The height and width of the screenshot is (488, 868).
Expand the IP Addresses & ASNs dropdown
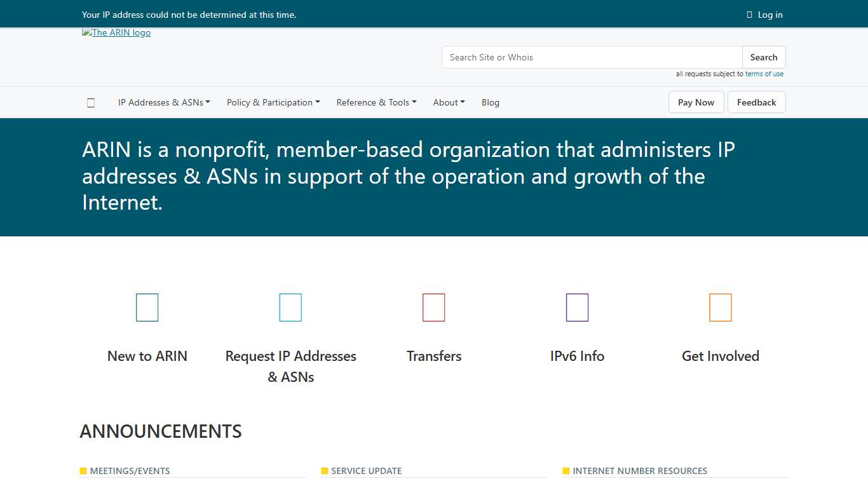pyautogui.click(x=164, y=102)
